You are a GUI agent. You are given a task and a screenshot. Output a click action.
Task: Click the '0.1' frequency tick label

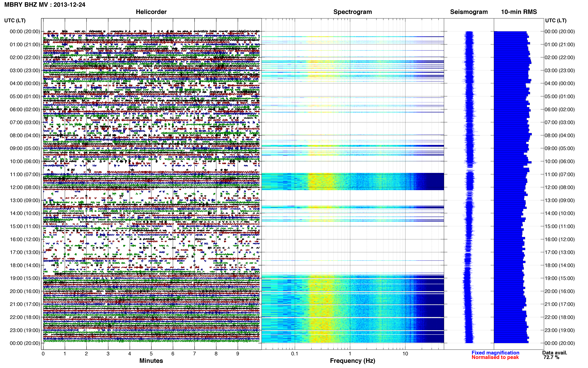[295, 354]
